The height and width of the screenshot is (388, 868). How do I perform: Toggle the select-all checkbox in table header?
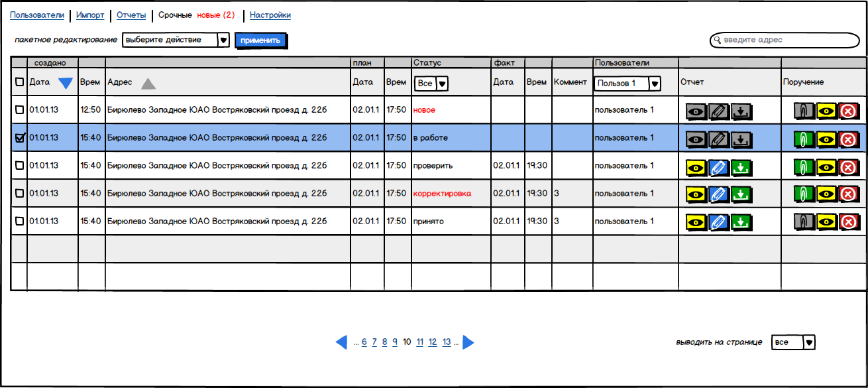pyautogui.click(x=19, y=82)
